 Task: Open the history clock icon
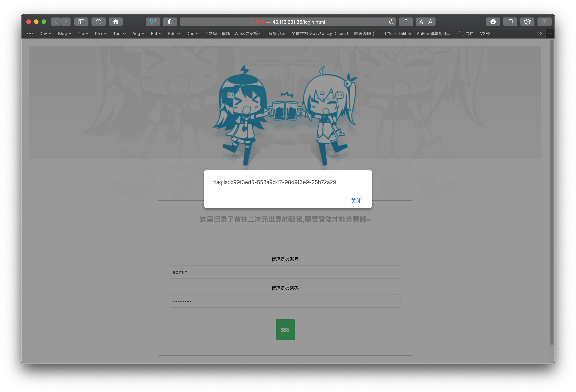(x=98, y=22)
